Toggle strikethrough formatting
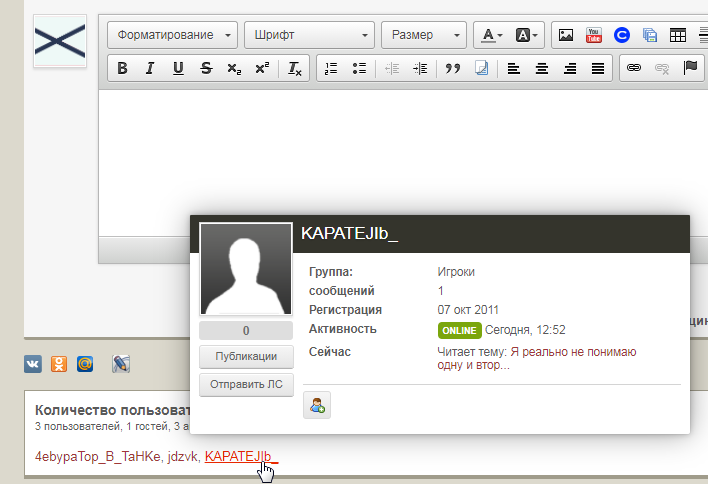This screenshot has height=484, width=708. [206, 68]
